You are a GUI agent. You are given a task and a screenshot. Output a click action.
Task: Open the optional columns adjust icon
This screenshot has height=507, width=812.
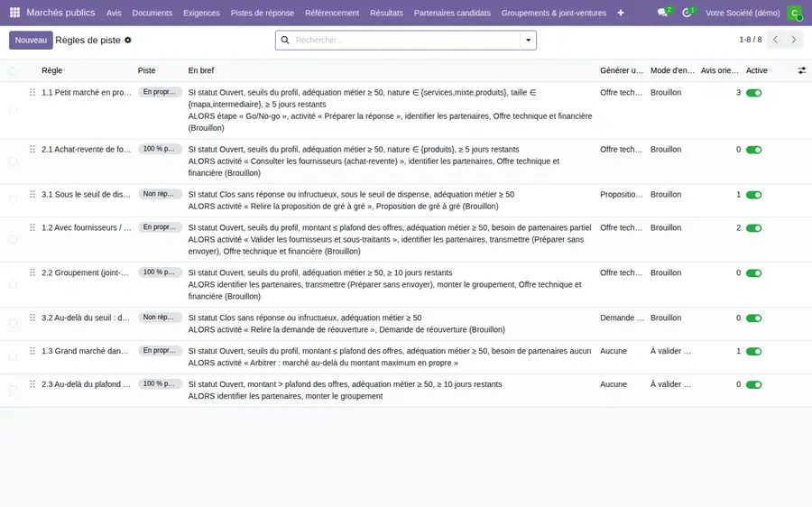coord(802,70)
